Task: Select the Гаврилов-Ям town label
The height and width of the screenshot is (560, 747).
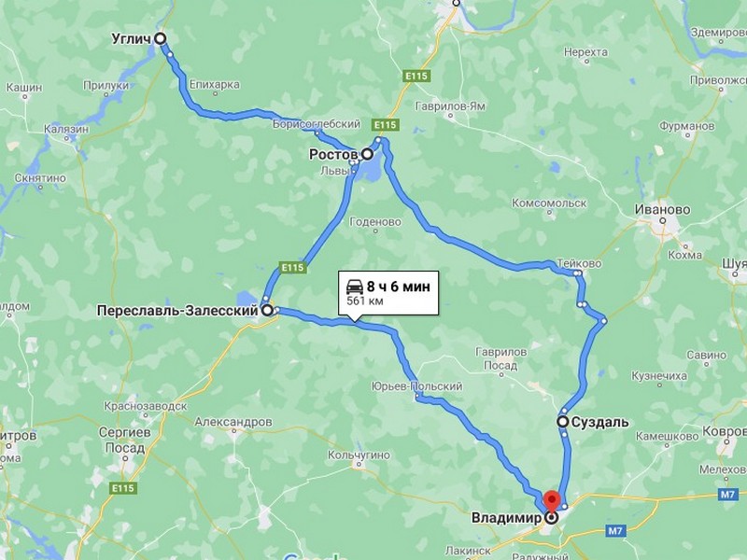Action: coord(450,106)
